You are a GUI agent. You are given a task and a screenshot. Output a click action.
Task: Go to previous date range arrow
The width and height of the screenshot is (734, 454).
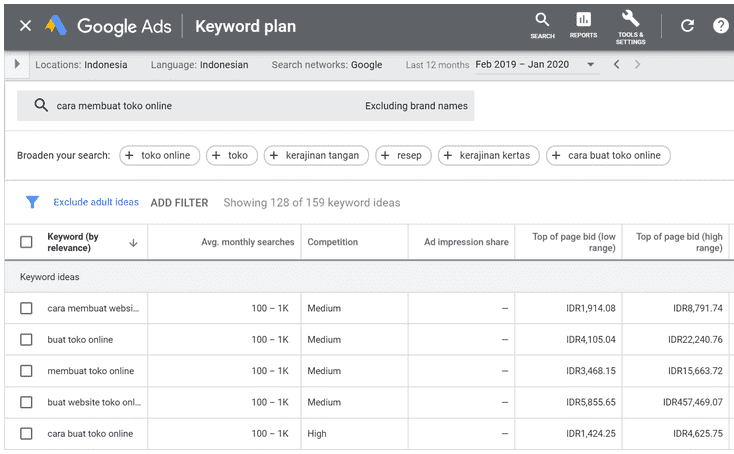click(x=617, y=65)
